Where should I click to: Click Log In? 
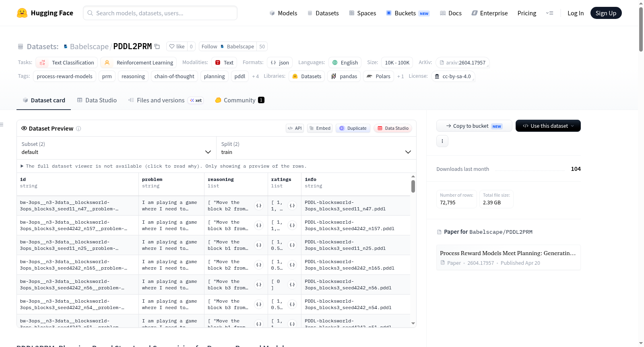coord(576,13)
